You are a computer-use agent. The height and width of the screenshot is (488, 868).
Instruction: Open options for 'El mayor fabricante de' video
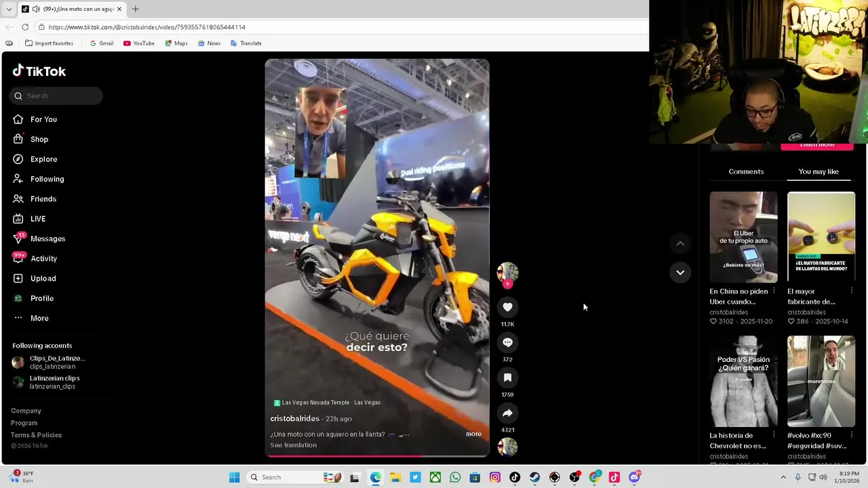[x=852, y=291]
